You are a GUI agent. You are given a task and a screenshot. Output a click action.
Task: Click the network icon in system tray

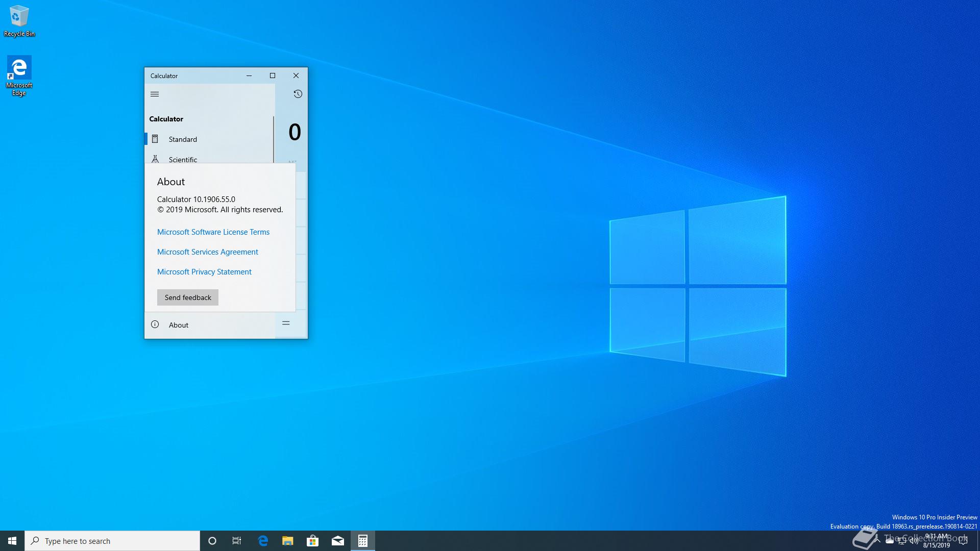click(902, 541)
